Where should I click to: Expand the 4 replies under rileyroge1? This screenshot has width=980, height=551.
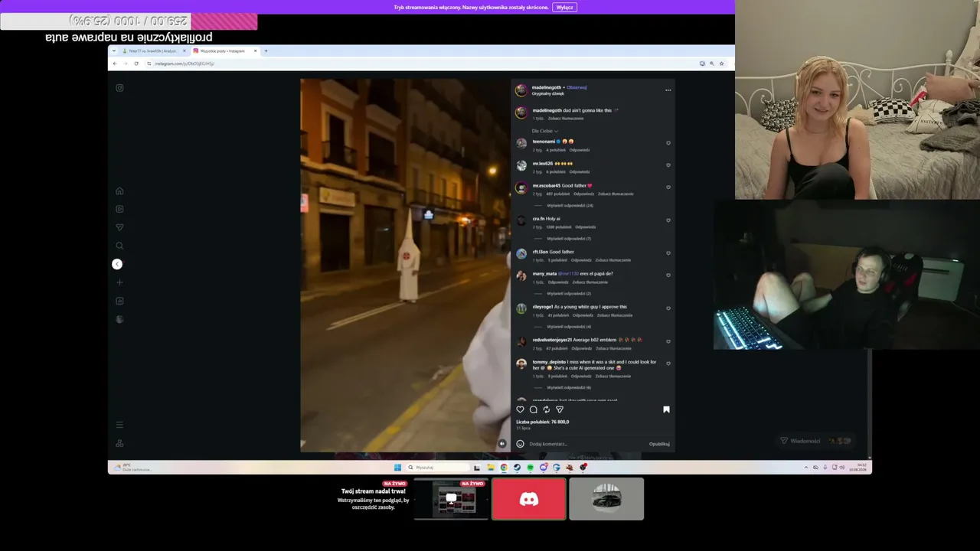569,327
